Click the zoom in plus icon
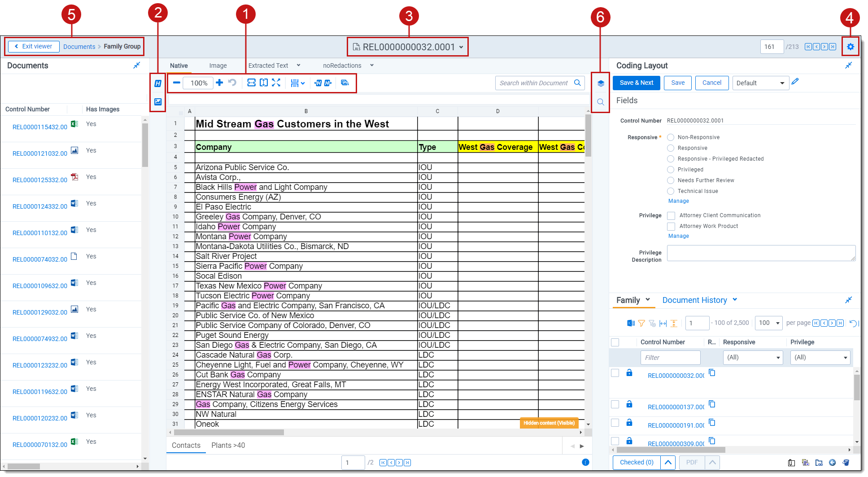Image resolution: width=868 pixels, height=477 pixels. (x=219, y=83)
